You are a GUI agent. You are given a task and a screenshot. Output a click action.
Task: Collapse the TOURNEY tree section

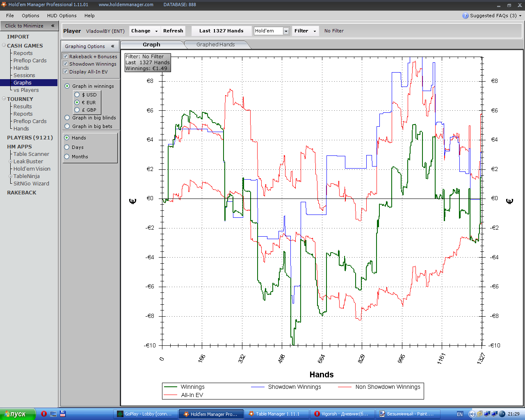4,99
